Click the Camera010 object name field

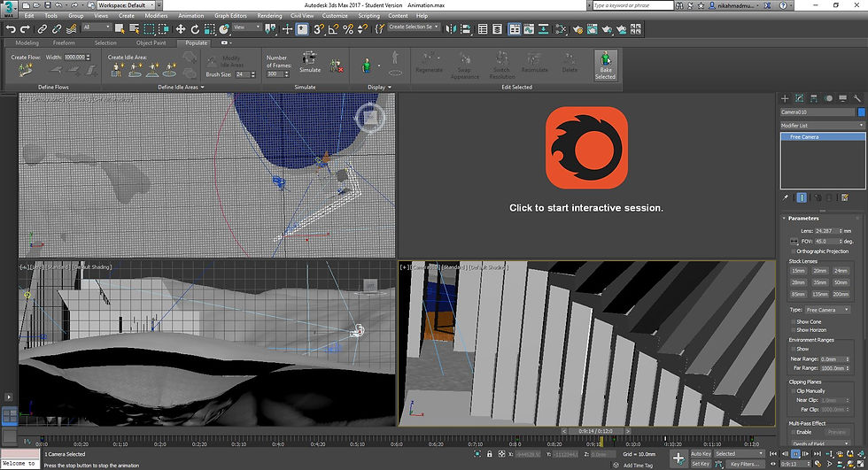(817, 112)
